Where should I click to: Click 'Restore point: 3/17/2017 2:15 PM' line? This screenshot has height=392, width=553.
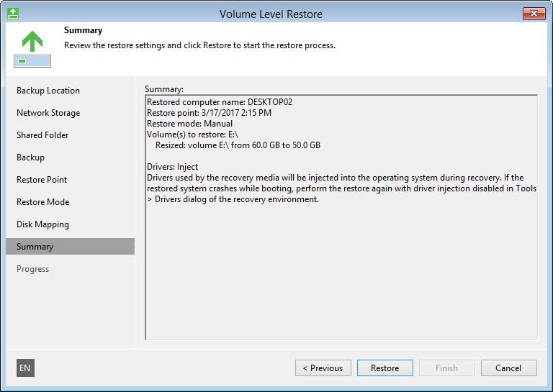click(209, 113)
